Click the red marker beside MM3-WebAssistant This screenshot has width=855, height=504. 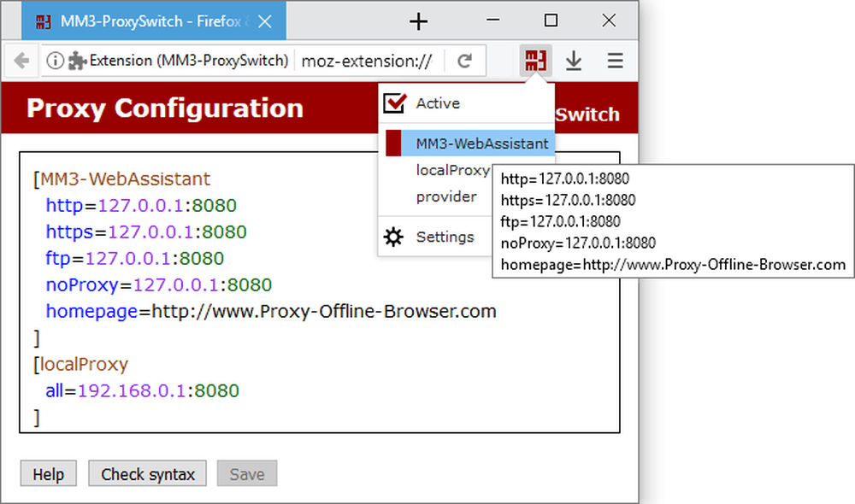pyautogui.click(x=393, y=144)
